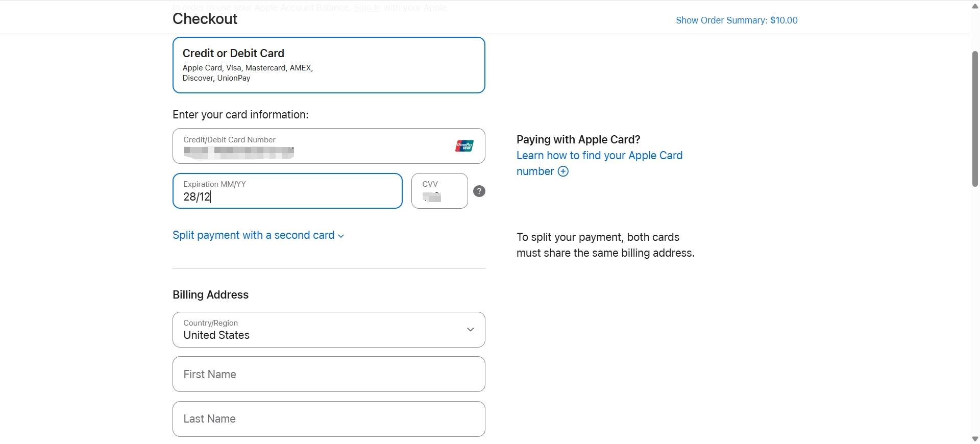Click the First Name field
980x444 pixels.
pyautogui.click(x=329, y=374)
